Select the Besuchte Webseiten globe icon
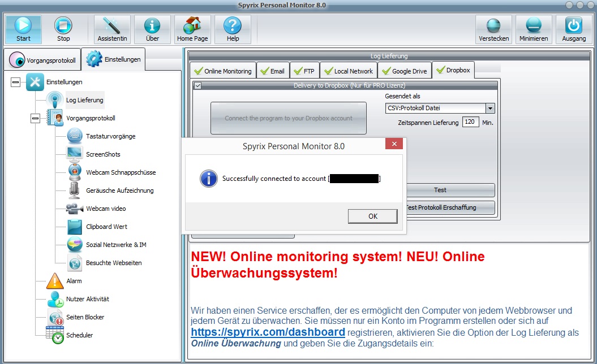Screen dimensions: 597x364 click(75, 263)
